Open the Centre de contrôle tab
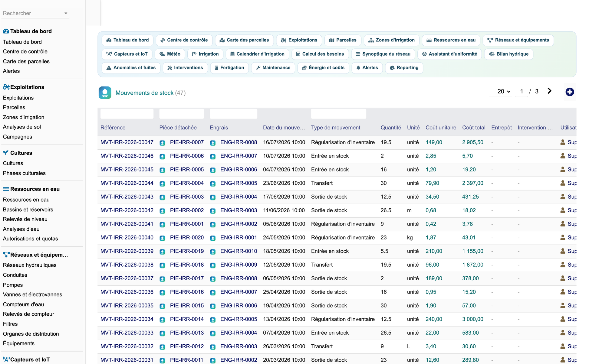Image resolution: width=589 pixels, height=364 pixels. tap(184, 40)
